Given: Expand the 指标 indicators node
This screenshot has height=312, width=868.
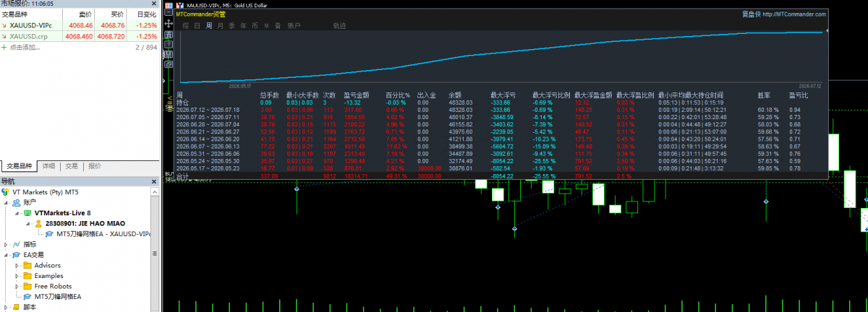Looking at the screenshot, I should (x=7, y=245).
